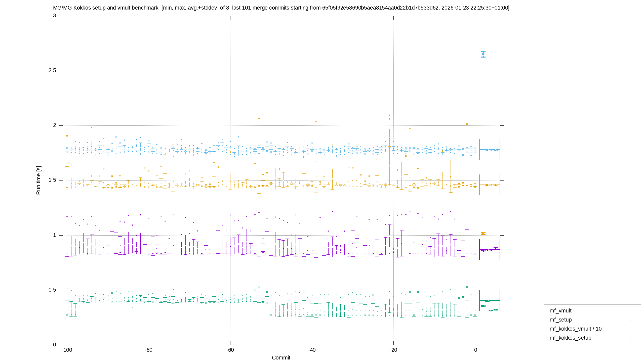Click the Run time [s] axis label

[x=38, y=180]
